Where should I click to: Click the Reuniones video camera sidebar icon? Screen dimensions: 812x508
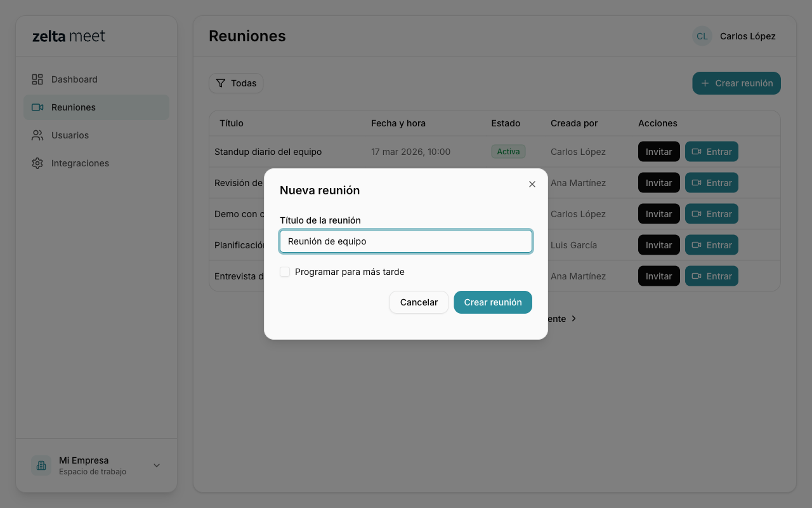[x=37, y=107]
